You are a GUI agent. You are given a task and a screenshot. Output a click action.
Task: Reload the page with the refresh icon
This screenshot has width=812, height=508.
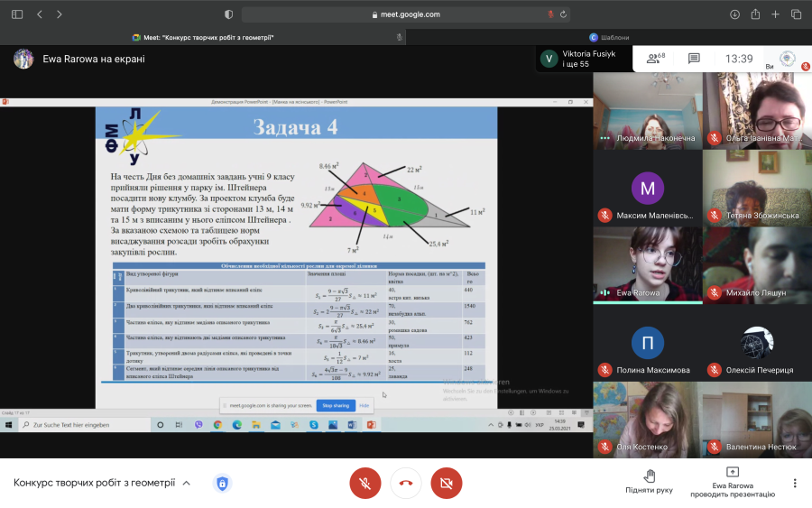563,14
